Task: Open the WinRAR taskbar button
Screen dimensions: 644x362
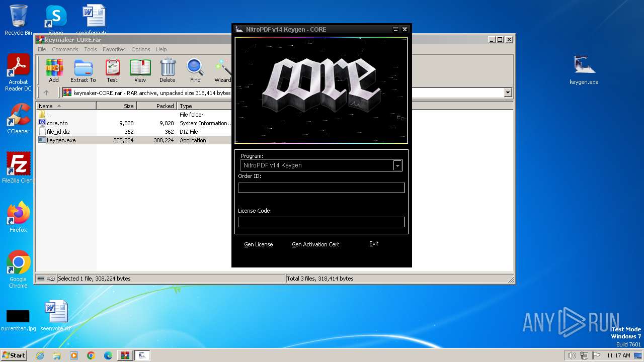Action: pos(124,355)
